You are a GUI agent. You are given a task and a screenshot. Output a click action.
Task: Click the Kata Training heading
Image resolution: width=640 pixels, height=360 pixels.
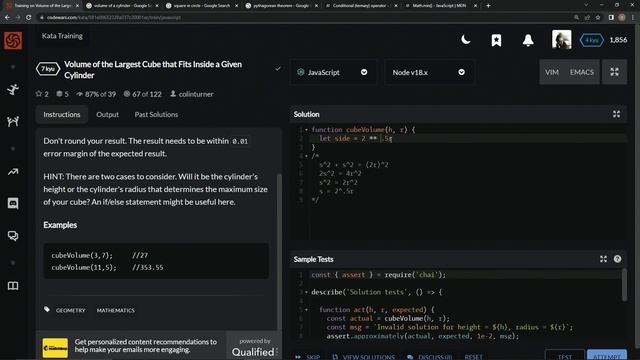pyautogui.click(x=62, y=36)
